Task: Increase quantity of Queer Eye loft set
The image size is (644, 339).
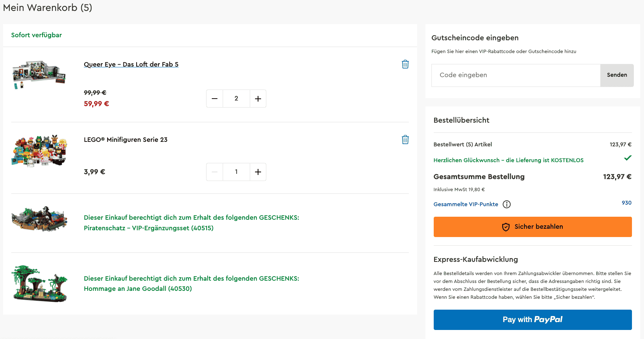Action: coord(258,99)
